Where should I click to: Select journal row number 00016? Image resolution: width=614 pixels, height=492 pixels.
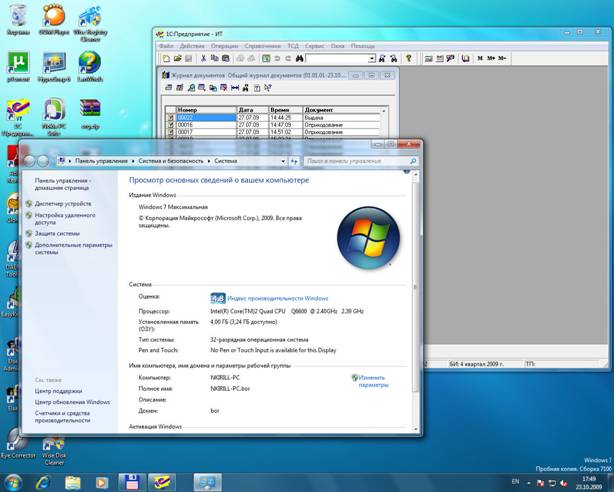206,125
